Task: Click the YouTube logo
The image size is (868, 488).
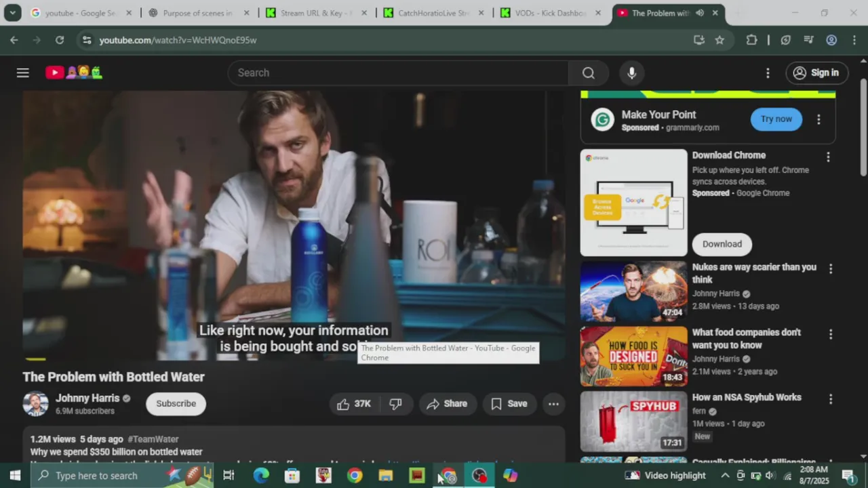Action: tap(74, 73)
